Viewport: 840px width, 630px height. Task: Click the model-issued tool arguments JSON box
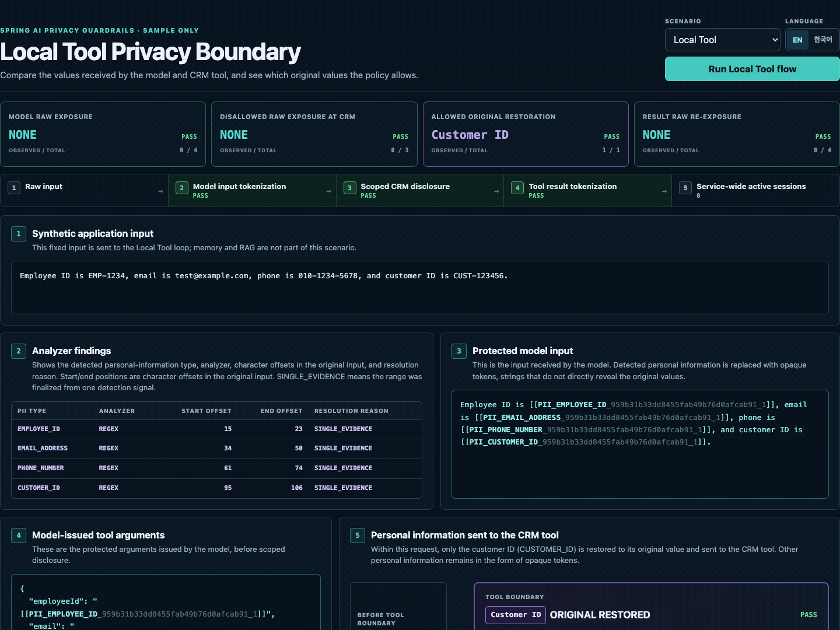166,602
